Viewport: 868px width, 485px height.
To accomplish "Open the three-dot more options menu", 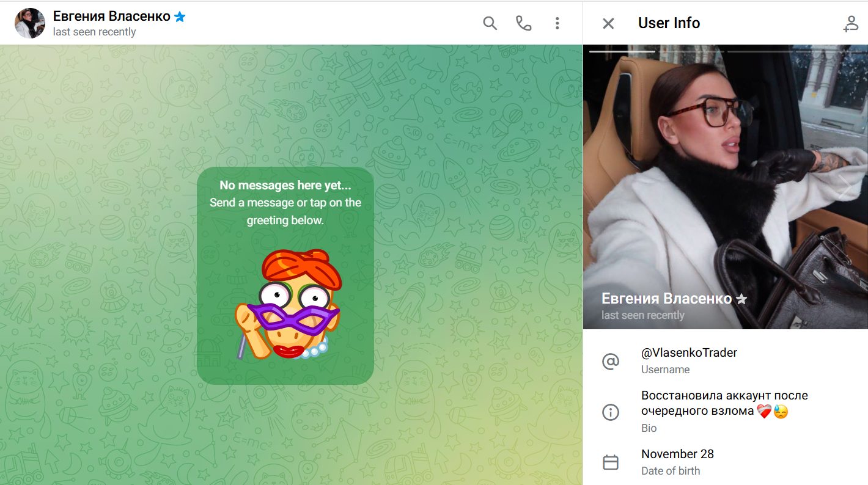I will click(x=557, y=23).
